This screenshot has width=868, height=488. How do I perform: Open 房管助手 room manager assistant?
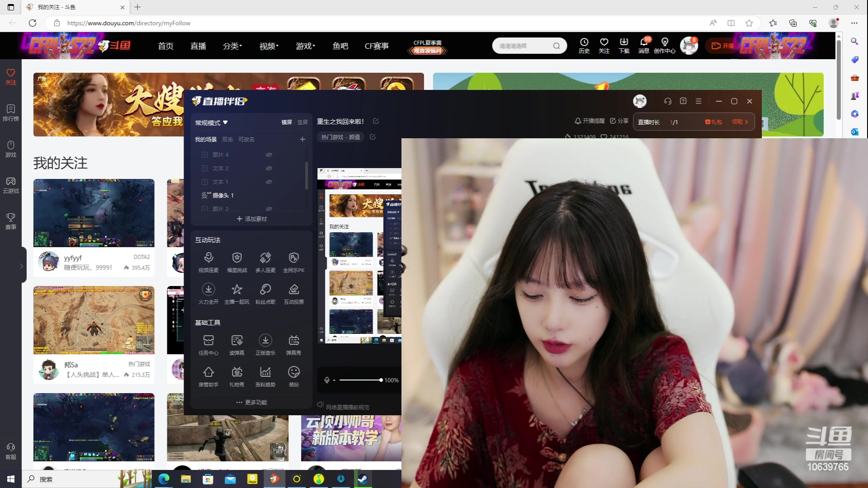point(208,377)
